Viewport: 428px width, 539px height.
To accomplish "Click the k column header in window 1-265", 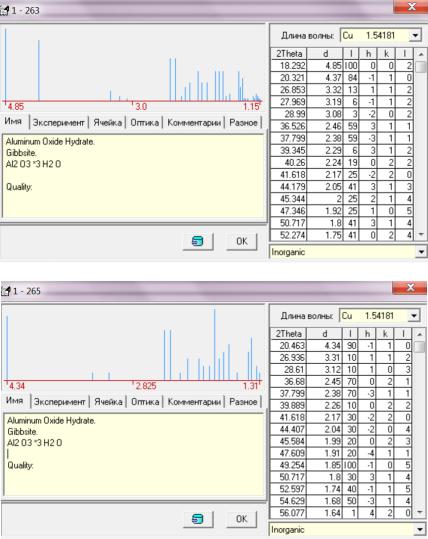I will click(385, 333).
